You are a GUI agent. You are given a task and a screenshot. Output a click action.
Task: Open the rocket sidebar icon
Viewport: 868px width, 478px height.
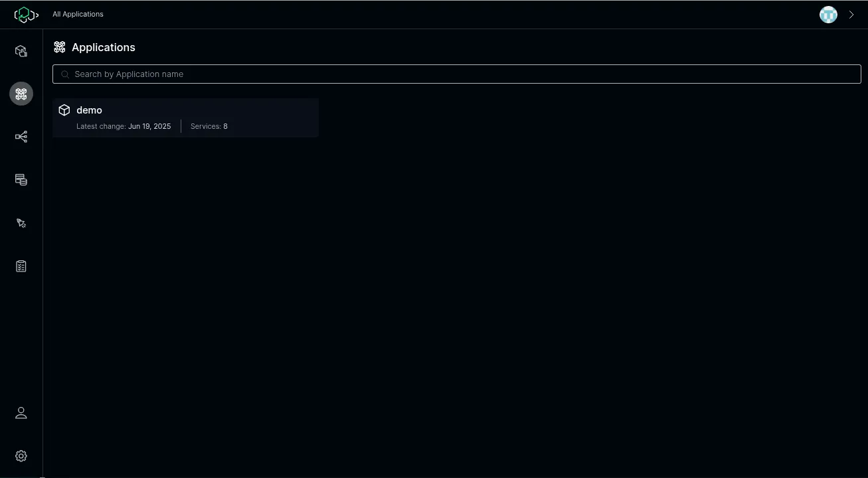point(21,223)
